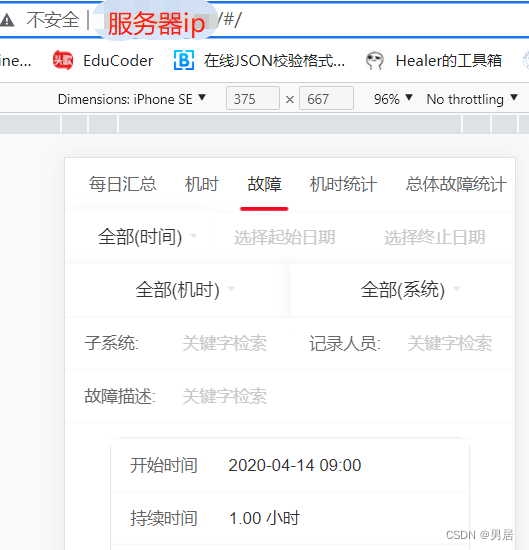Expand the Dimensions iPhone SE device dropdown
The image size is (529, 550).
click(132, 99)
